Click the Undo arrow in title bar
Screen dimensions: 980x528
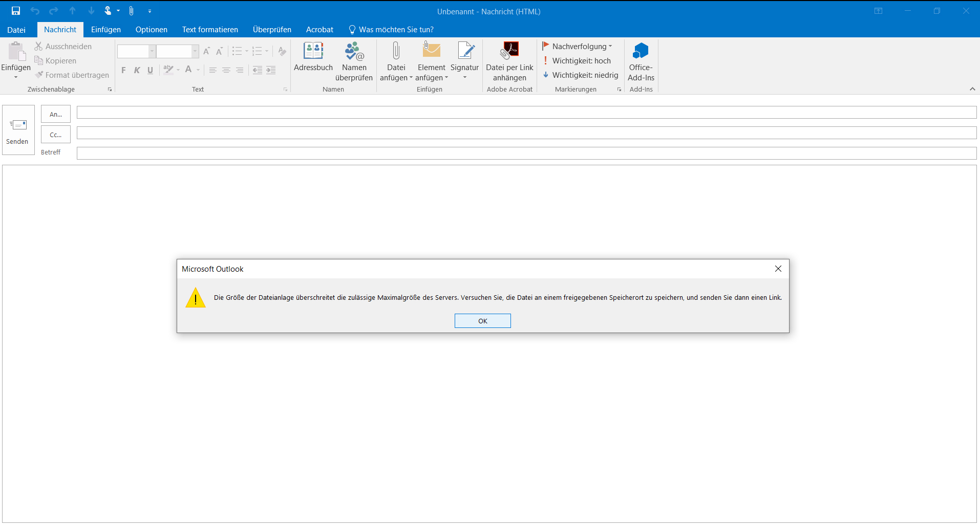point(35,11)
